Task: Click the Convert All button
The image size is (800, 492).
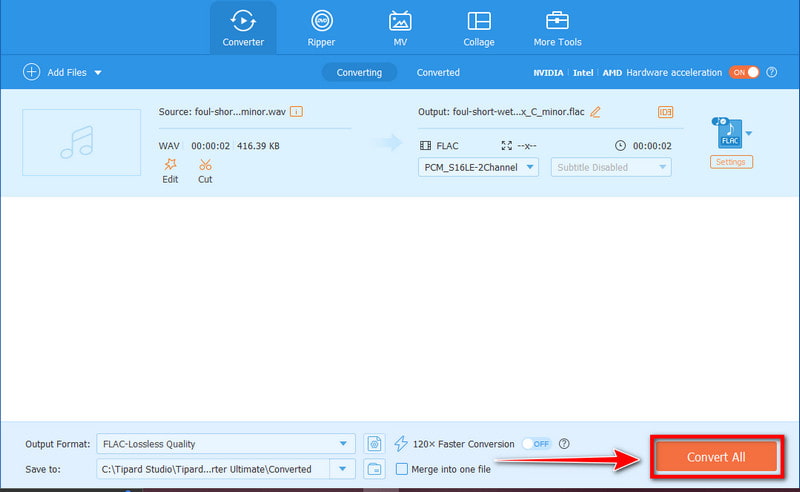Action: point(716,457)
